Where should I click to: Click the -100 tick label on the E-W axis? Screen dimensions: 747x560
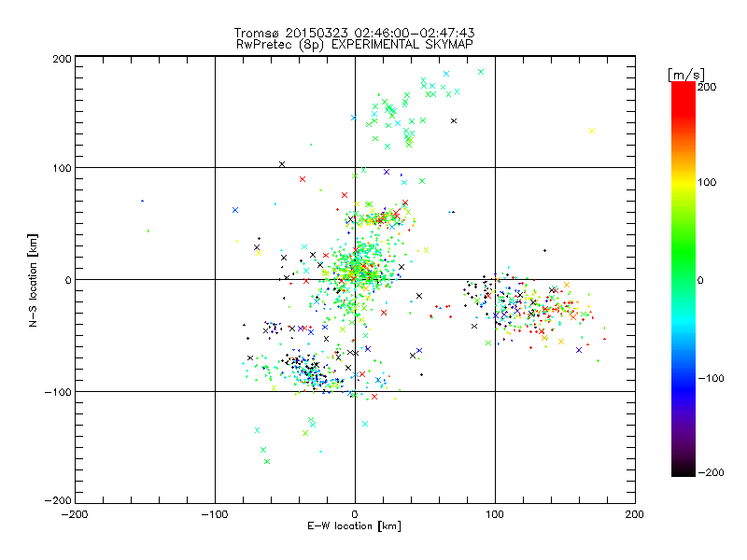[215, 514]
